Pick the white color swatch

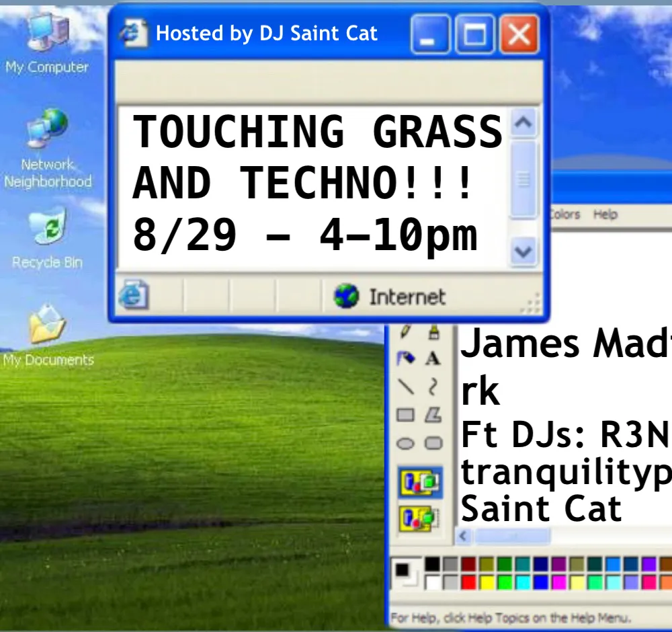(x=432, y=582)
